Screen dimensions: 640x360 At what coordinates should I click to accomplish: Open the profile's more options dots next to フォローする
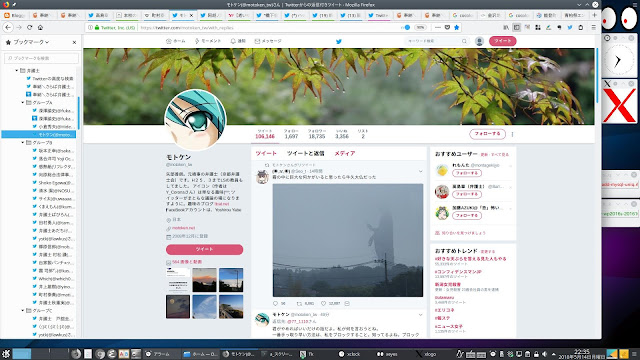click(x=512, y=134)
